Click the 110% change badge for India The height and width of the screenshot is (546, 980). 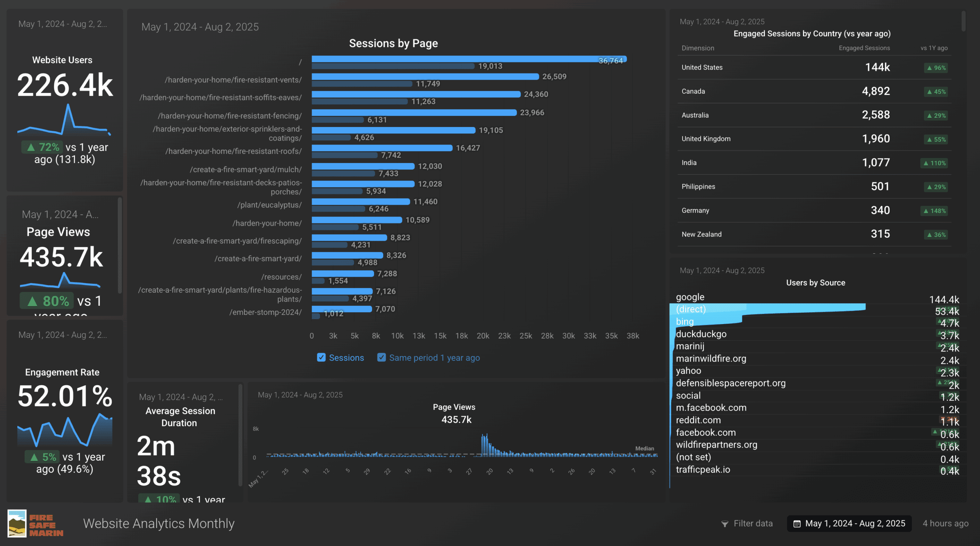pyautogui.click(x=934, y=163)
